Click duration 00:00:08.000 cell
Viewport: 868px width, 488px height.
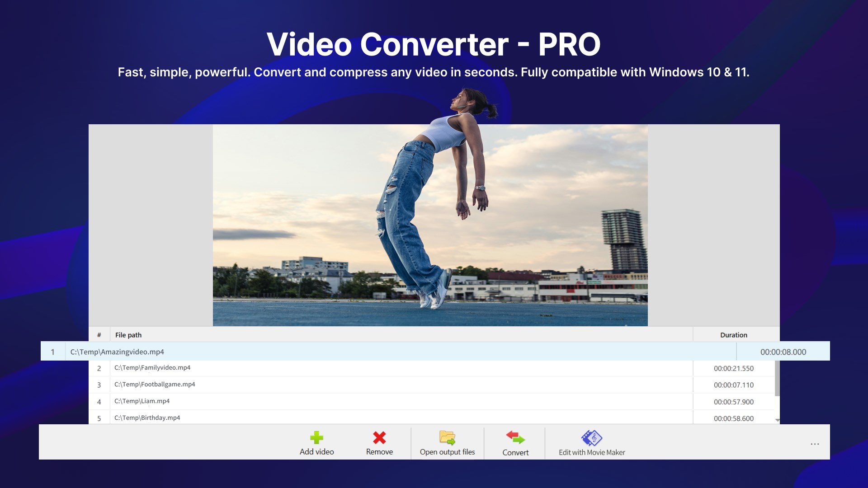(783, 352)
